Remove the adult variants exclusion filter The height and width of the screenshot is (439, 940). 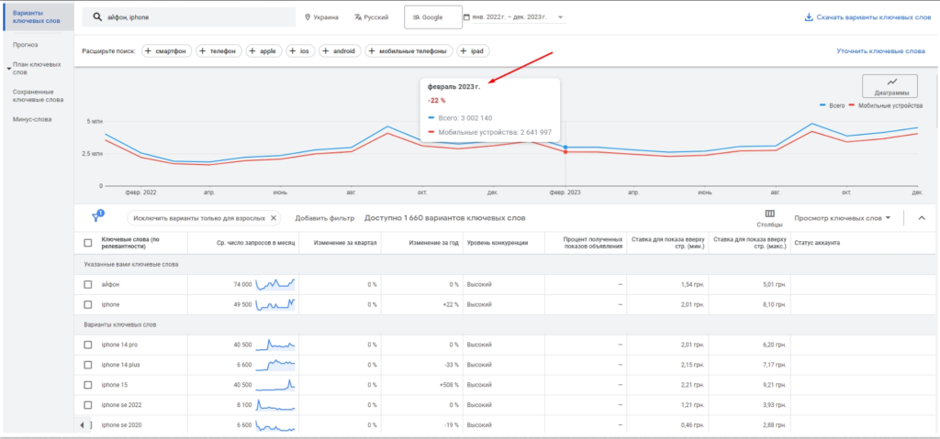[x=274, y=217]
